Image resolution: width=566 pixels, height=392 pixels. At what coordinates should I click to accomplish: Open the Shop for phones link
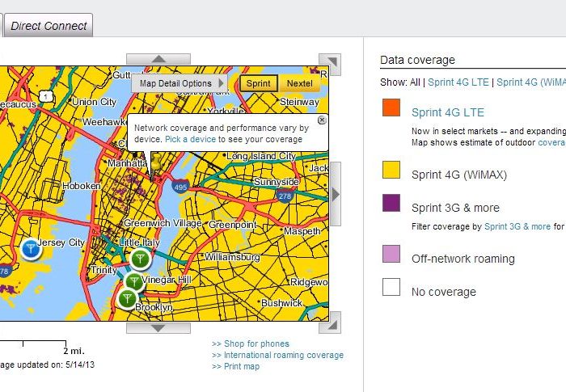[x=251, y=344]
